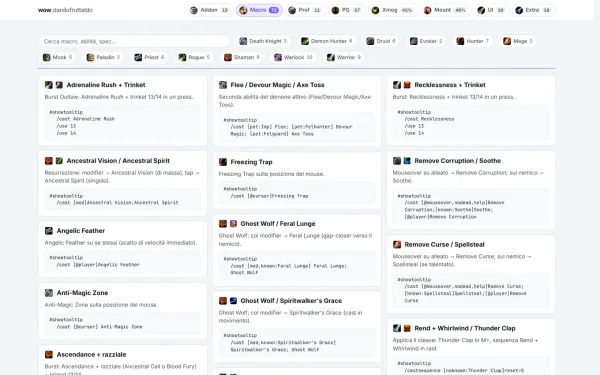Click first icon on Adrenaline Rush + Trinket card
The width and height of the screenshot is (600, 375).
[49, 85]
